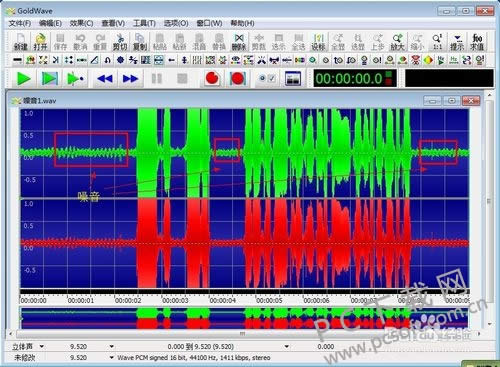Image resolution: width=500 pixels, height=367 pixels.
Task: Click the 全选 (Select All) toolbar icon
Action: (x=298, y=42)
